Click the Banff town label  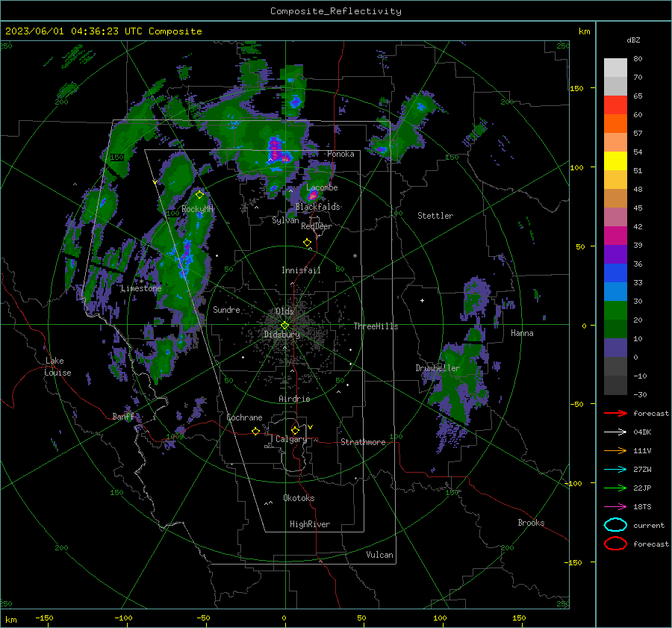[123, 416]
